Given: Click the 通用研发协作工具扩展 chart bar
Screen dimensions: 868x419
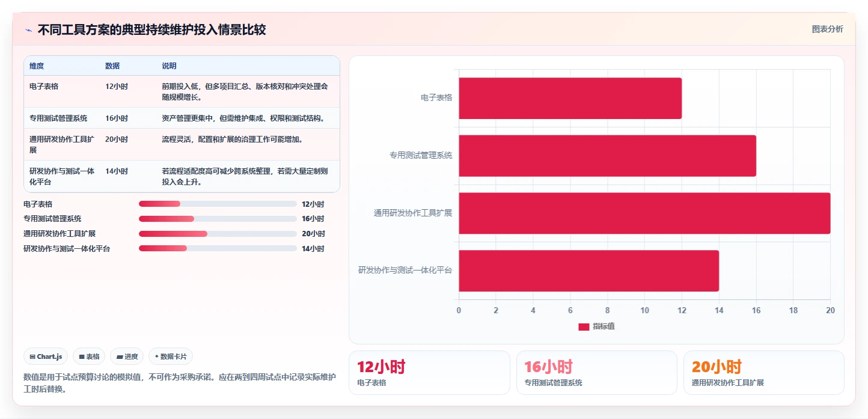Looking at the screenshot, I should point(644,213).
